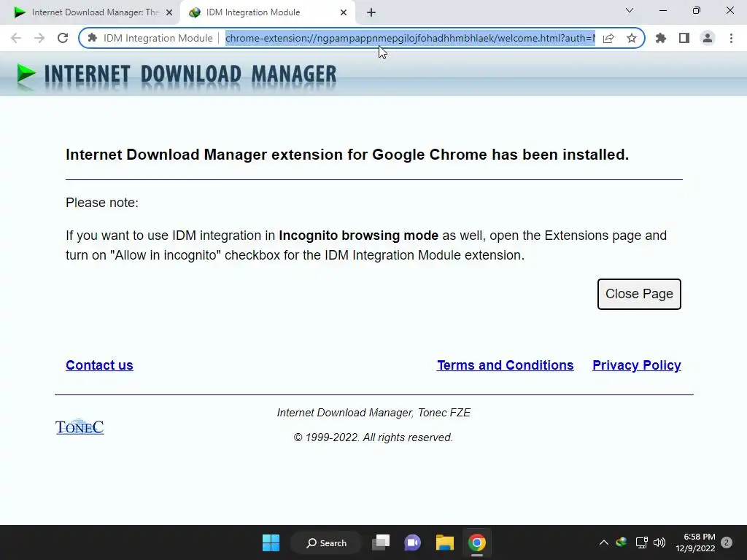This screenshot has height=560, width=747.
Task: Click the Close Page button
Action: (x=639, y=294)
